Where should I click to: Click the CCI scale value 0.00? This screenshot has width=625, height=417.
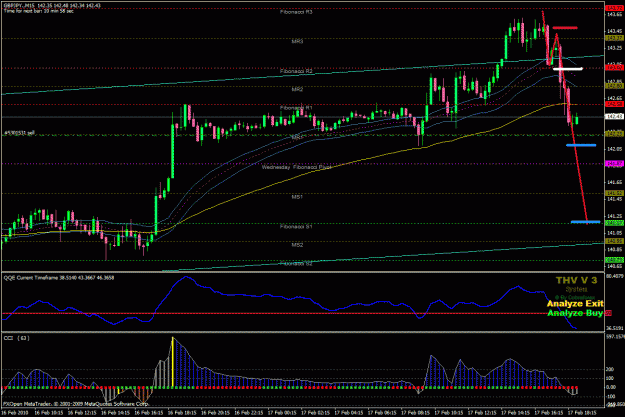(611, 387)
